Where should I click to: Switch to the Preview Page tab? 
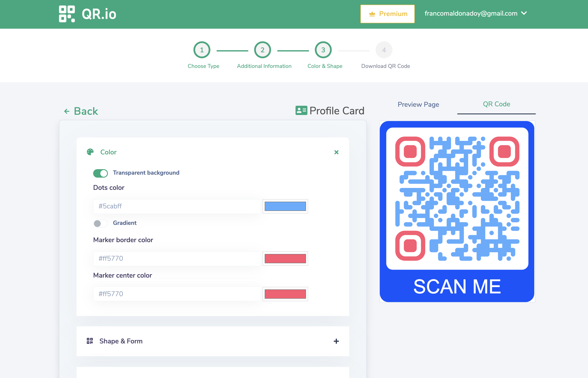pyautogui.click(x=418, y=104)
